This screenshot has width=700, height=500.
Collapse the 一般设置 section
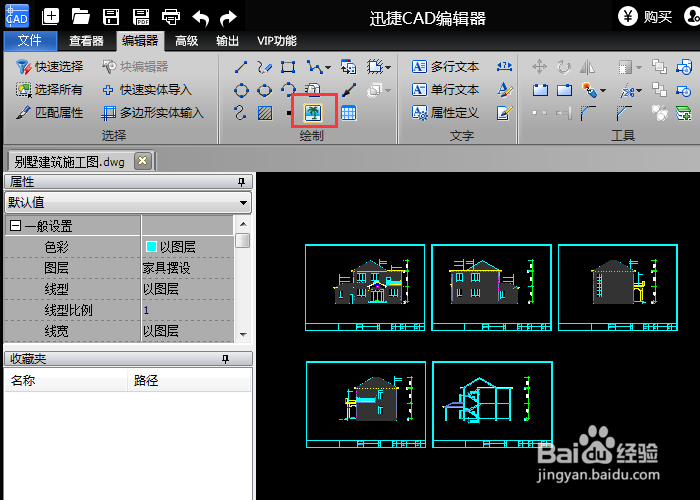(x=15, y=225)
